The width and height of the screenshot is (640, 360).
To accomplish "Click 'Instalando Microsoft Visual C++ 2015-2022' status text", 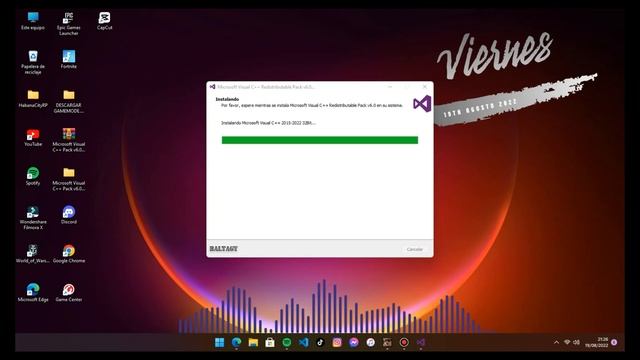I will [x=268, y=122].
